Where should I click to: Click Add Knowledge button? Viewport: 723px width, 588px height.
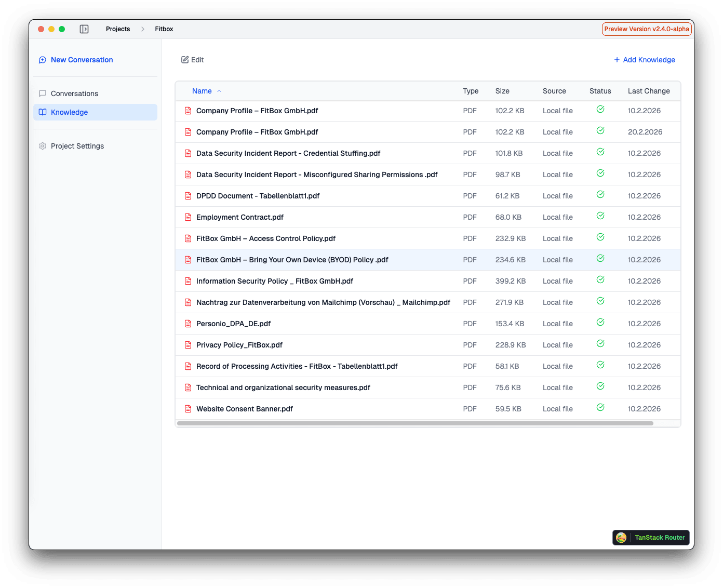(645, 60)
